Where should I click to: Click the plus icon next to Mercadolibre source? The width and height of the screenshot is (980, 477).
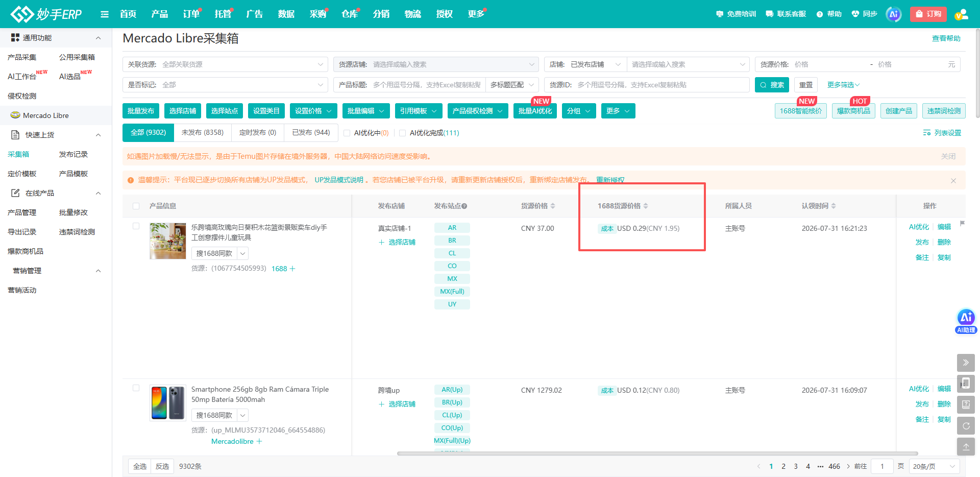coord(259,441)
